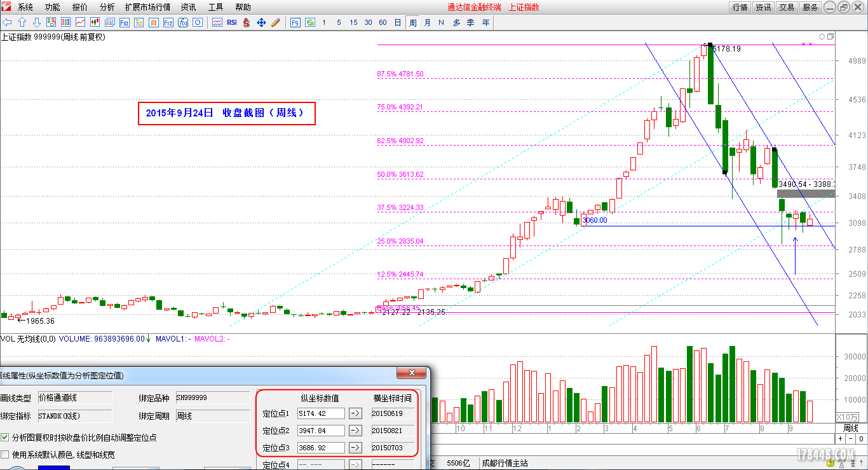Click the stacked windows icon atop the chart

coord(830,36)
